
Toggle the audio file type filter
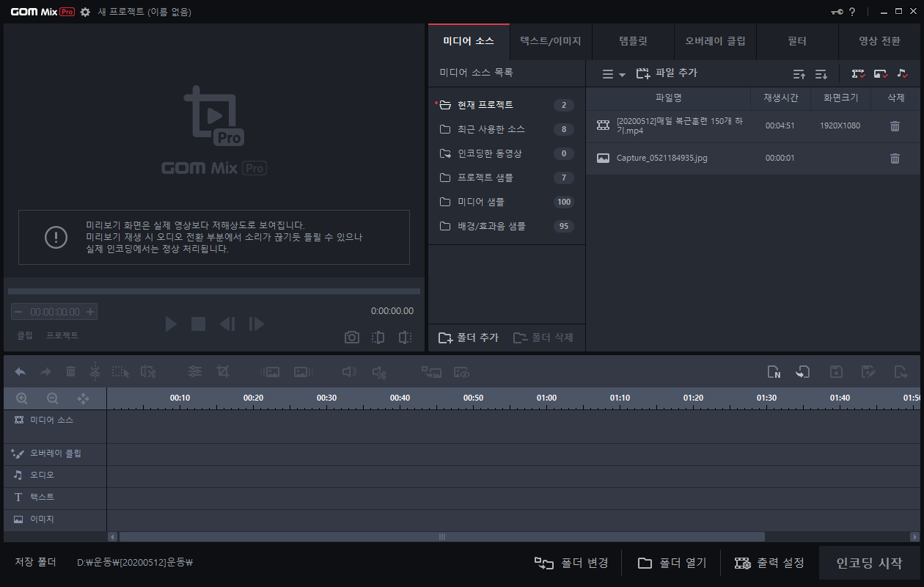click(903, 73)
